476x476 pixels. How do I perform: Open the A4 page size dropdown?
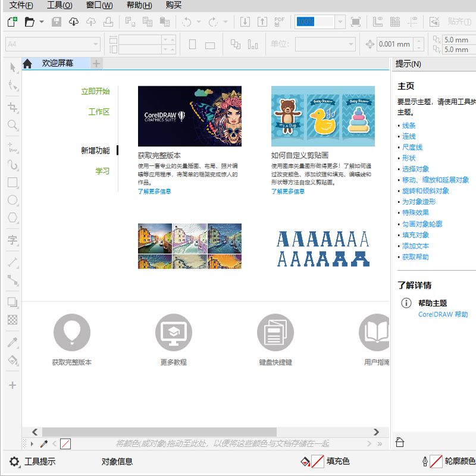click(52, 43)
